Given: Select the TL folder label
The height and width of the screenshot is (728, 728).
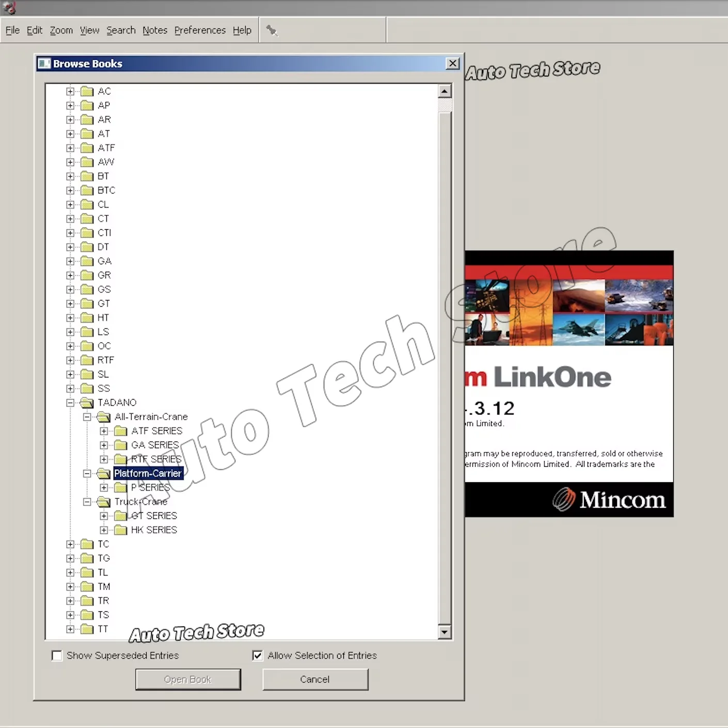Looking at the screenshot, I should tap(103, 573).
